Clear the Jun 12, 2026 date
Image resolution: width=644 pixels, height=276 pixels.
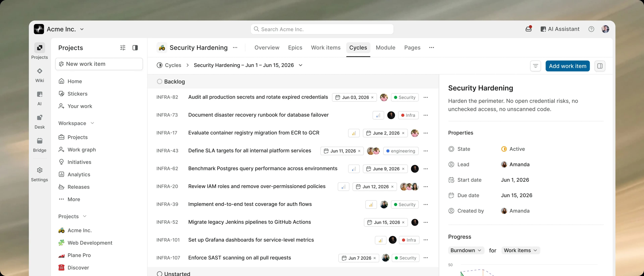coord(392,187)
